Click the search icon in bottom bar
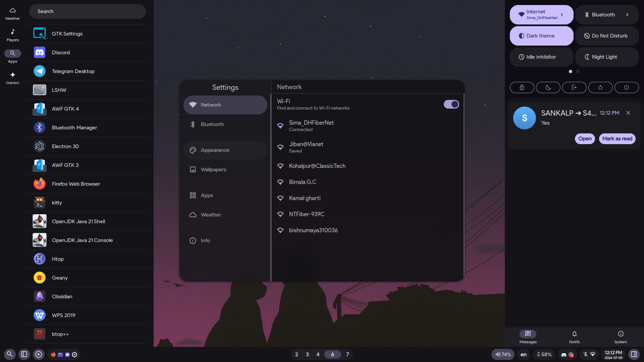The height and width of the screenshot is (362, 644). pos(10,354)
